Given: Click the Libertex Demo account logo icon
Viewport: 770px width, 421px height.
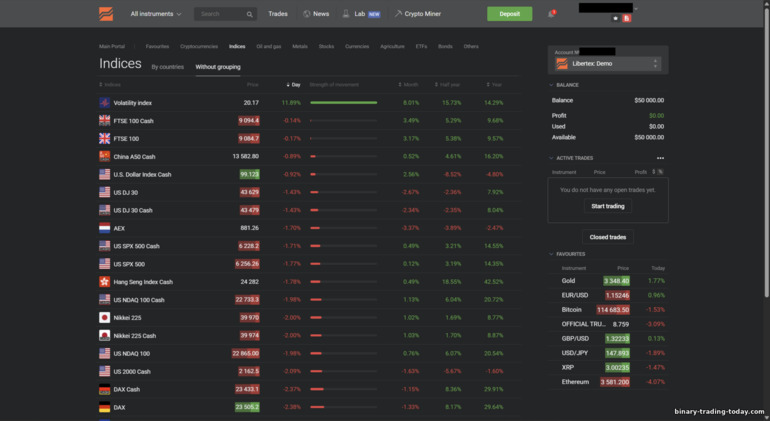Looking at the screenshot, I should click(562, 63).
